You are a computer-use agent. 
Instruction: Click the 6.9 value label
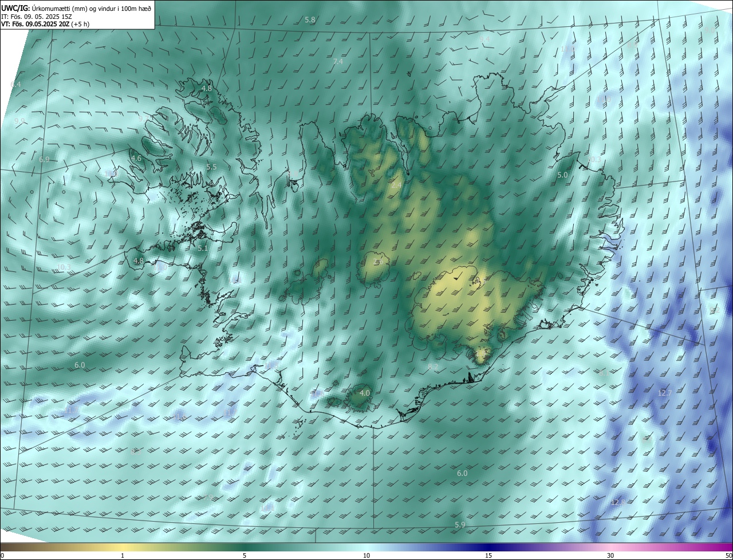coord(44,159)
